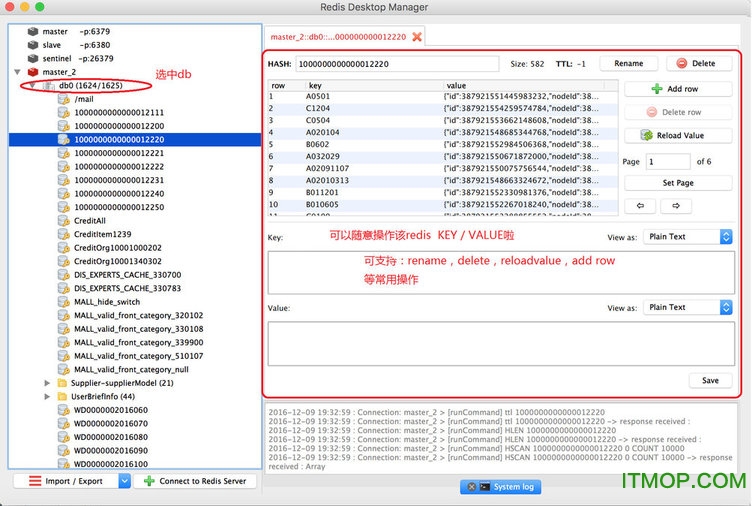Select key CreditOrg10001000202

coord(118,248)
